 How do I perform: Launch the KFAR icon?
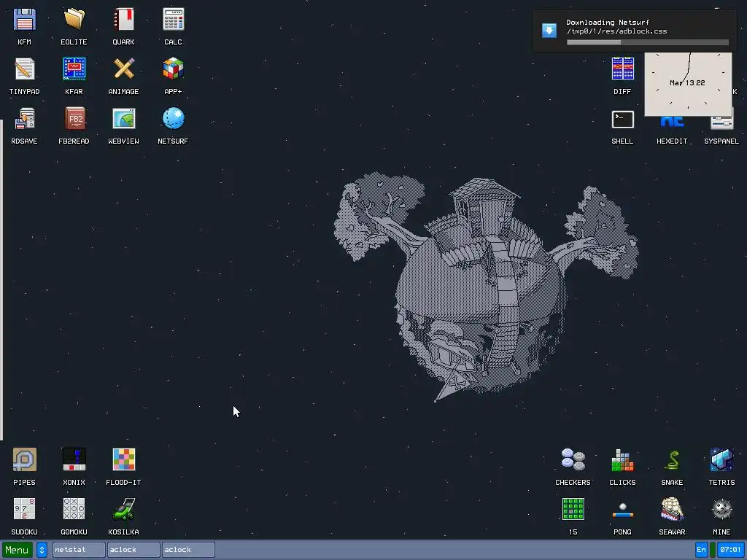point(74,69)
